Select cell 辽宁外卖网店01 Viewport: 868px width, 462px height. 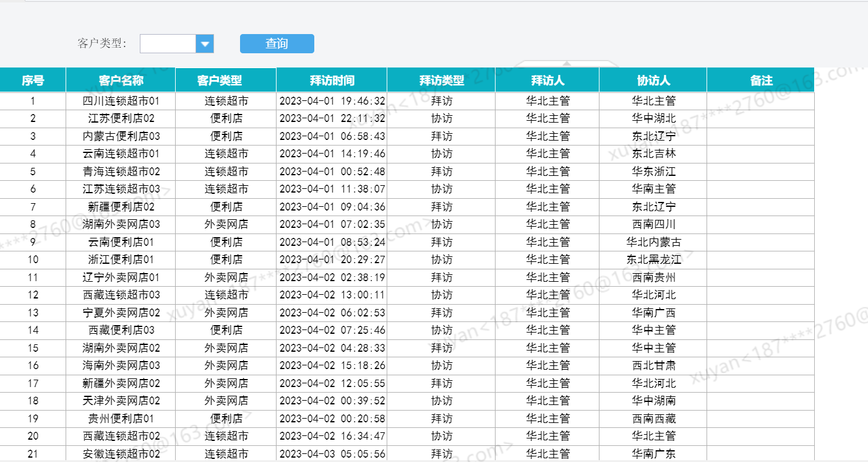[x=121, y=277]
